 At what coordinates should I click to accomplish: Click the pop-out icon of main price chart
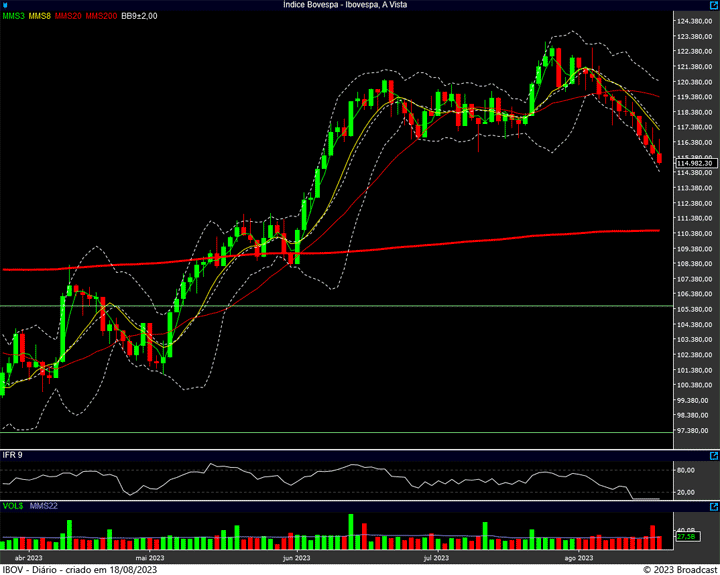pos(713,5)
